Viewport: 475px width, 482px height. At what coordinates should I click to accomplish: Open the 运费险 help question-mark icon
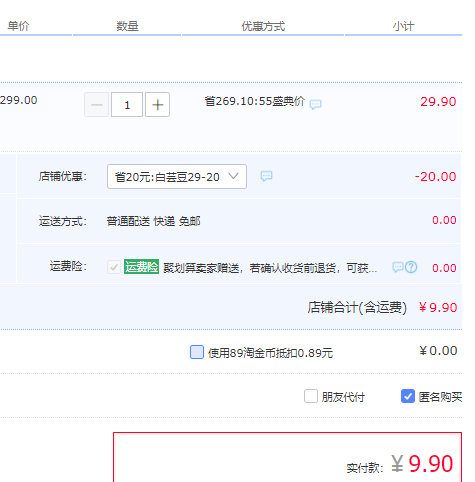pyautogui.click(x=411, y=267)
